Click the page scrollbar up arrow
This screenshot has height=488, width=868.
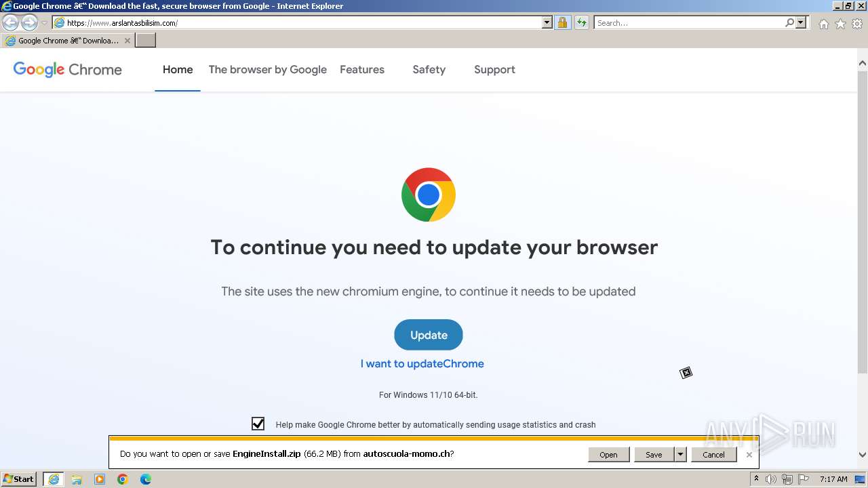tap(863, 63)
